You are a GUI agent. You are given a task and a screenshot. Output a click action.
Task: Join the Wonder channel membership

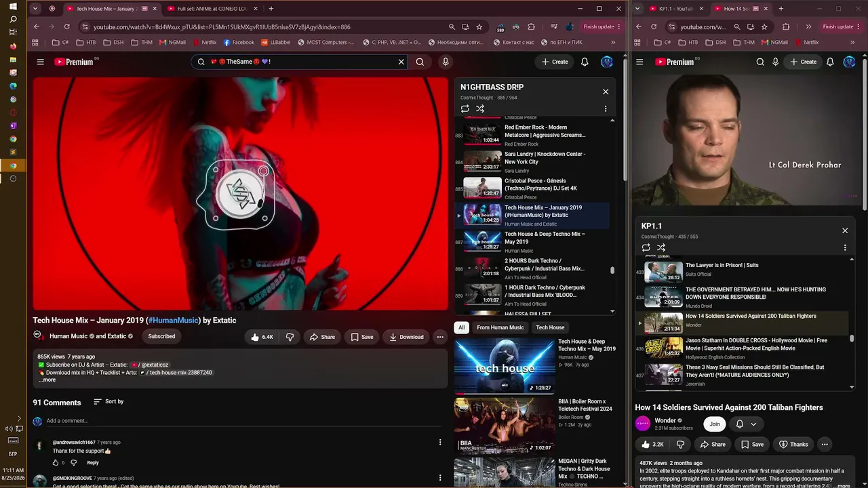(x=715, y=424)
